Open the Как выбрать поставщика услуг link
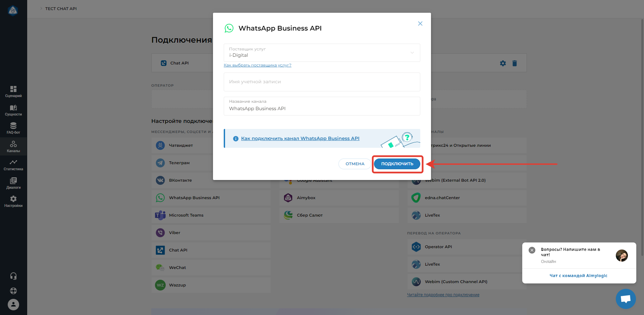The width and height of the screenshot is (644, 315). click(258, 65)
